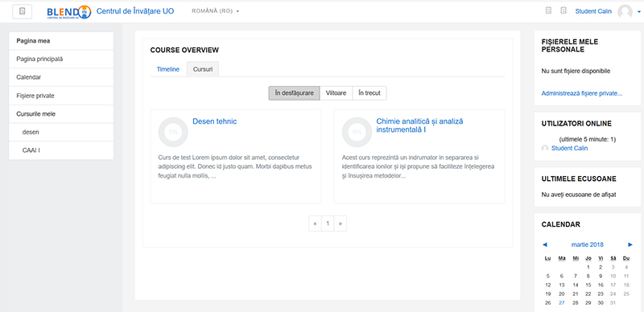Open the CAAI I course in the sidebar

61,150
